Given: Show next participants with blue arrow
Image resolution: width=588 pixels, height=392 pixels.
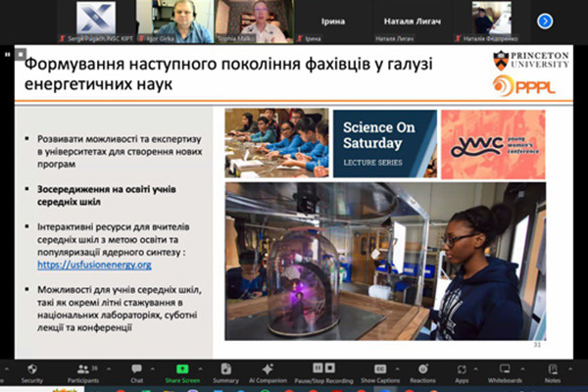Looking at the screenshot, I should (x=545, y=21).
